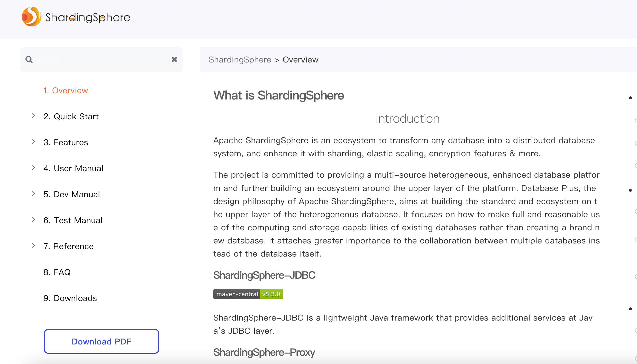Click the topmost scroll indicator dot on right
Image resolution: width=637 pixels, height=364 pixels.
pyautogui.click(x=631, y=98)
